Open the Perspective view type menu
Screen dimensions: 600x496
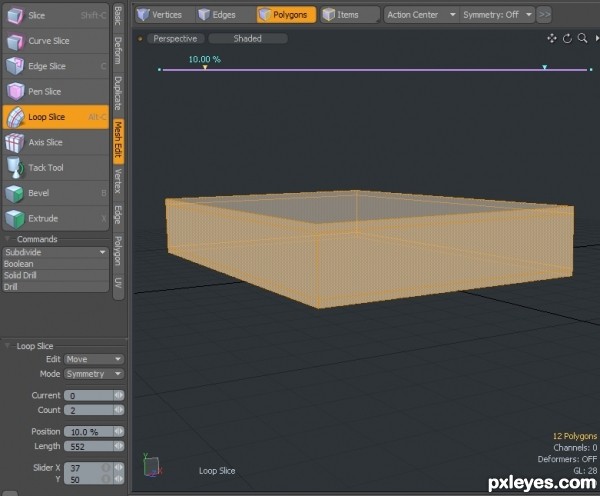[175, 39]
